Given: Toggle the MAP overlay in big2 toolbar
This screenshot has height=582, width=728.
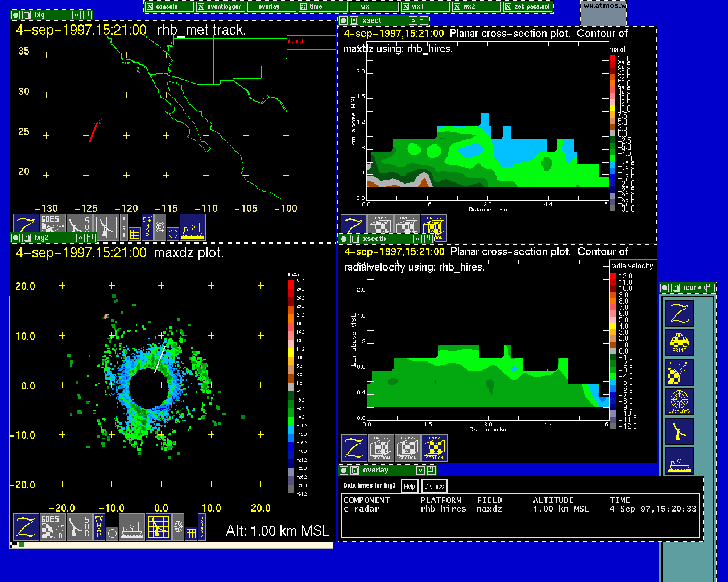Looking at the screenshot, I should click(99, 527).
